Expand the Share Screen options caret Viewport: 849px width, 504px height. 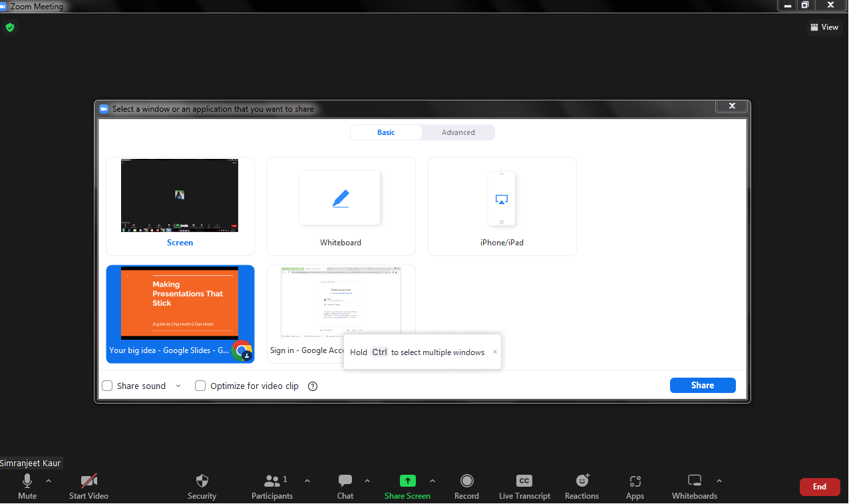coord(432,481)
